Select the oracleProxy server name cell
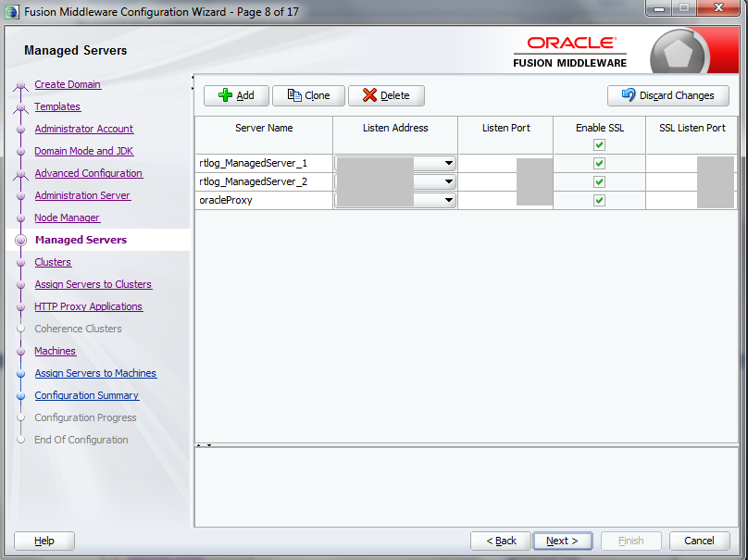Viewport: 748px width, 560px height. (x=263, y=200)
